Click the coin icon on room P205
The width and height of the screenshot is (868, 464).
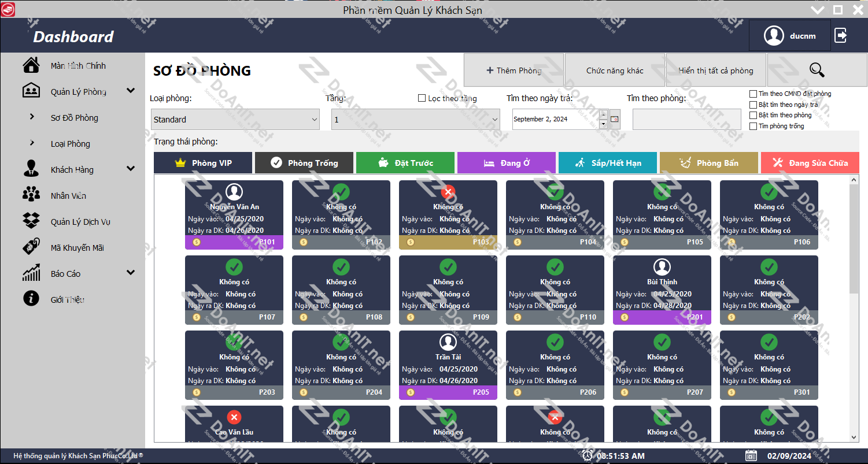coord(411,392)
